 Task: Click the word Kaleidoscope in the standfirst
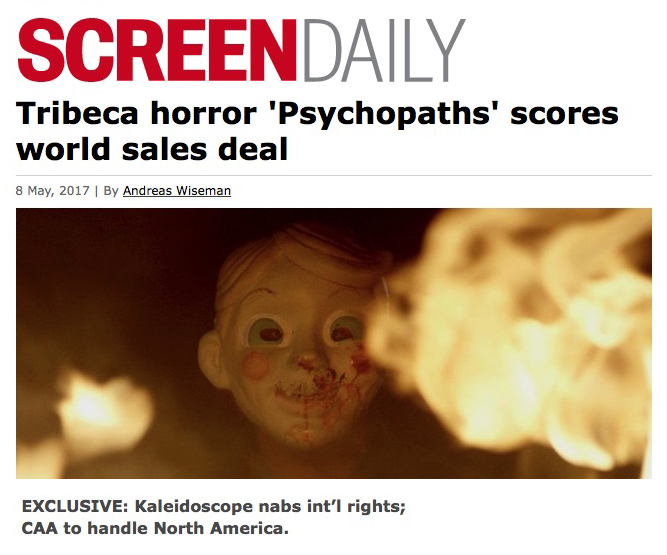[194, 507]
